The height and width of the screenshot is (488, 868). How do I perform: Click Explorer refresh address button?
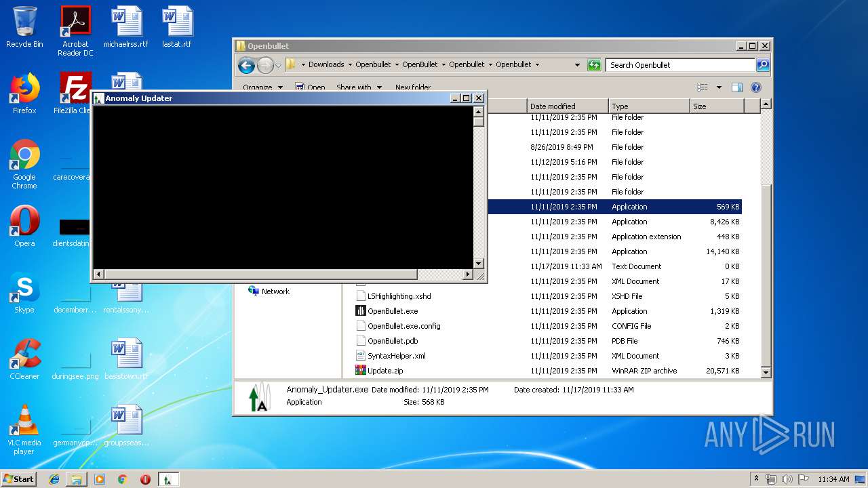594,65
